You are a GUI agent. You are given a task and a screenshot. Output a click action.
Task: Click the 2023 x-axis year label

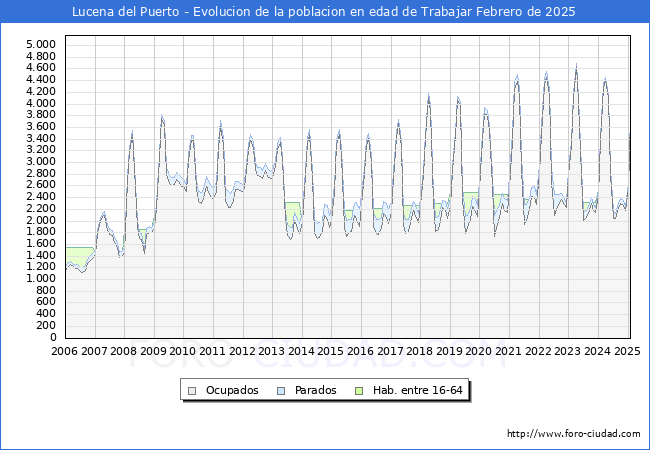tap(568, 351)
